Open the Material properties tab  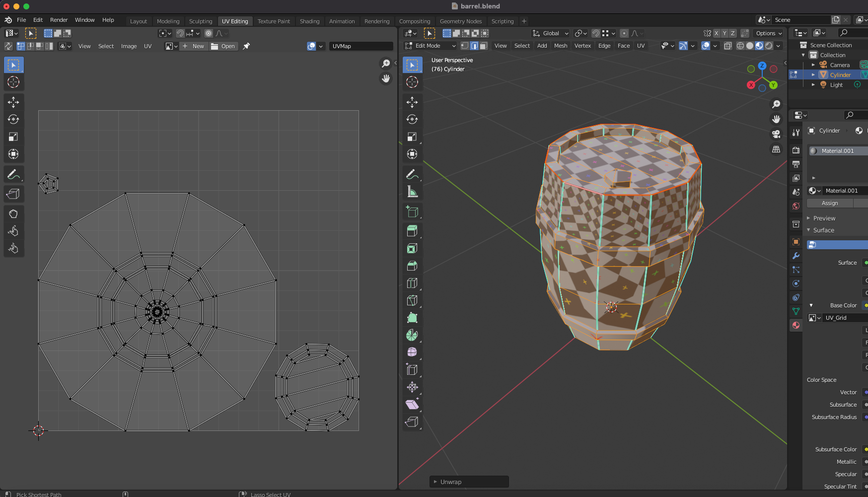pos(796,325)
